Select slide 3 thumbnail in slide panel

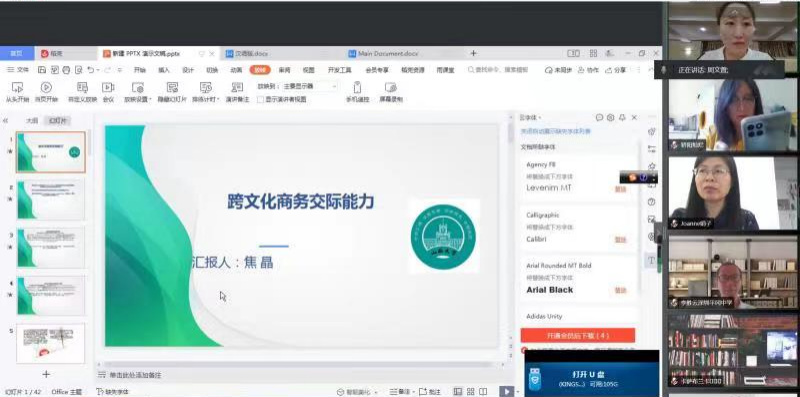[x=51, y=248]
